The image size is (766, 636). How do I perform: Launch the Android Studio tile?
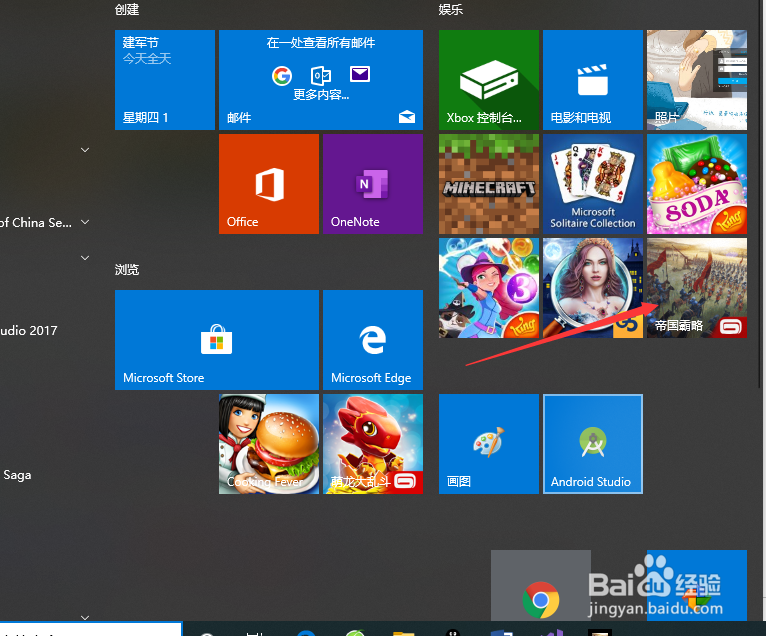point(593,444)
